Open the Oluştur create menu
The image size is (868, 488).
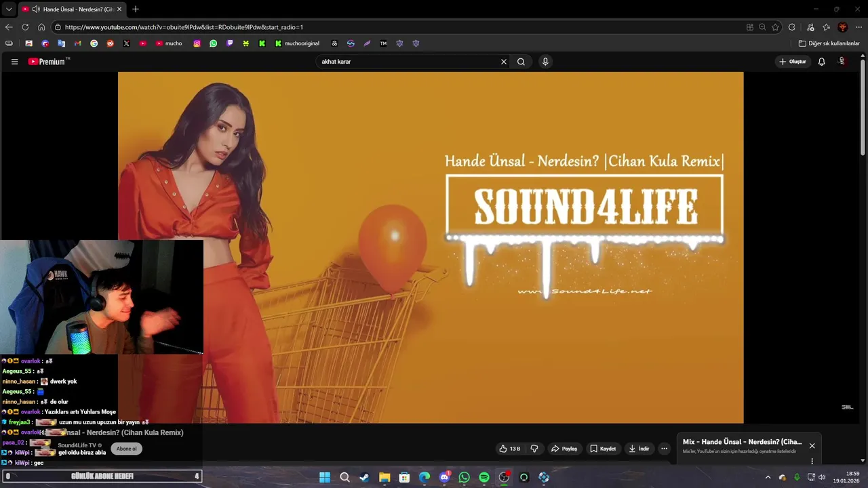point(793,62)
